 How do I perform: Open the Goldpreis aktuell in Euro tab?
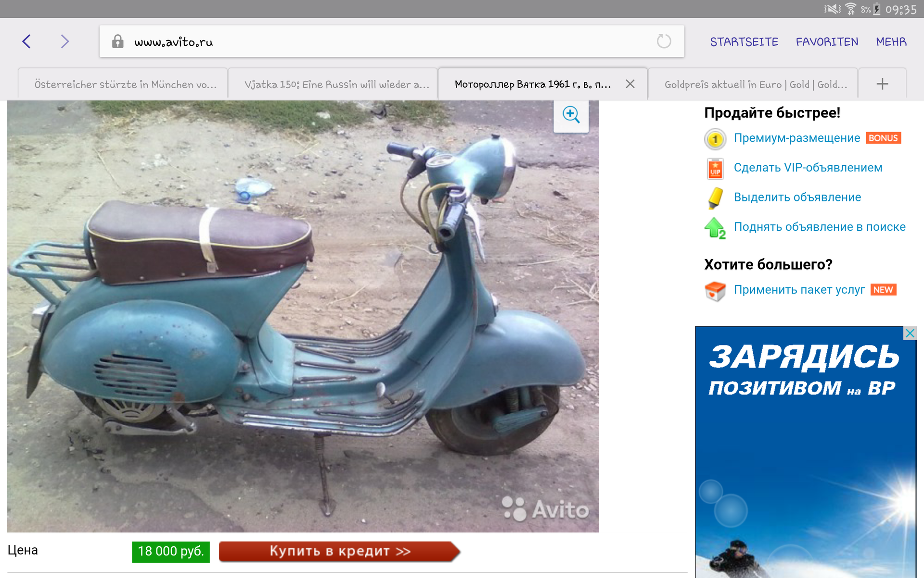[755, 85]
